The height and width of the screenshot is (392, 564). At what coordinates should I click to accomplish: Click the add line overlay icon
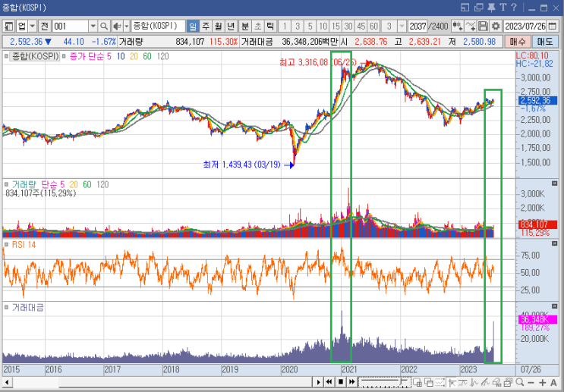coord(470,27)
